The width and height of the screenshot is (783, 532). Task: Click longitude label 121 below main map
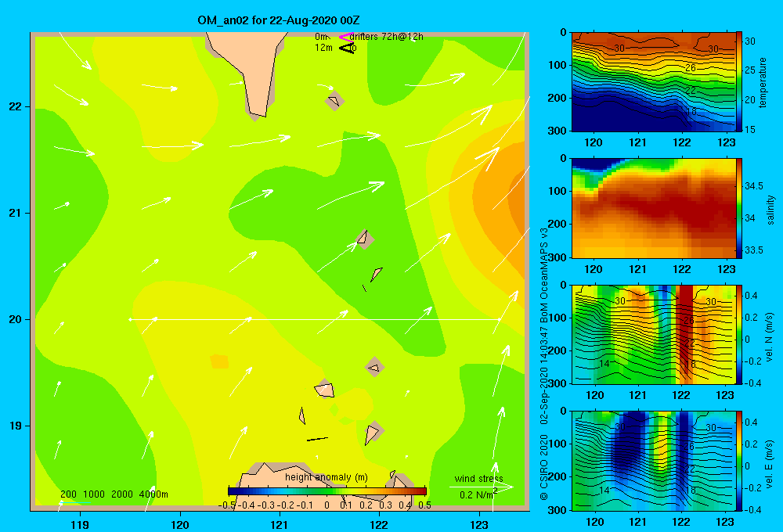[x=280, y=524]
